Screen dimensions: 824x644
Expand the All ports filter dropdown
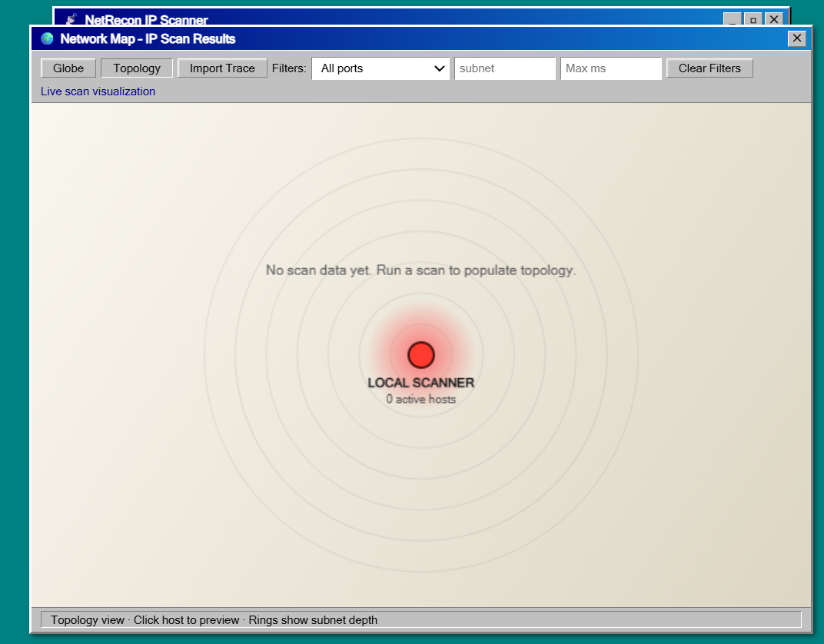(380, 68)
